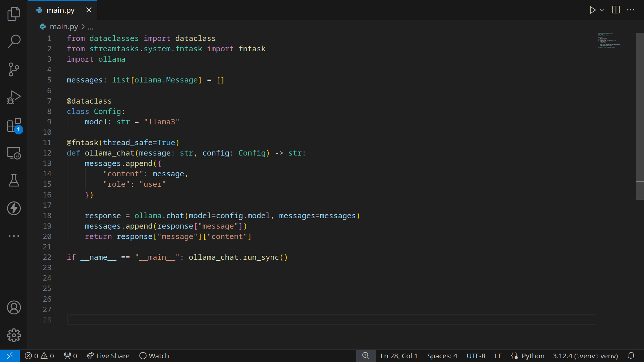Click the vertical scrollbar thumb
The height and width of the screenshot is (362, 644).
coord(640,116)
